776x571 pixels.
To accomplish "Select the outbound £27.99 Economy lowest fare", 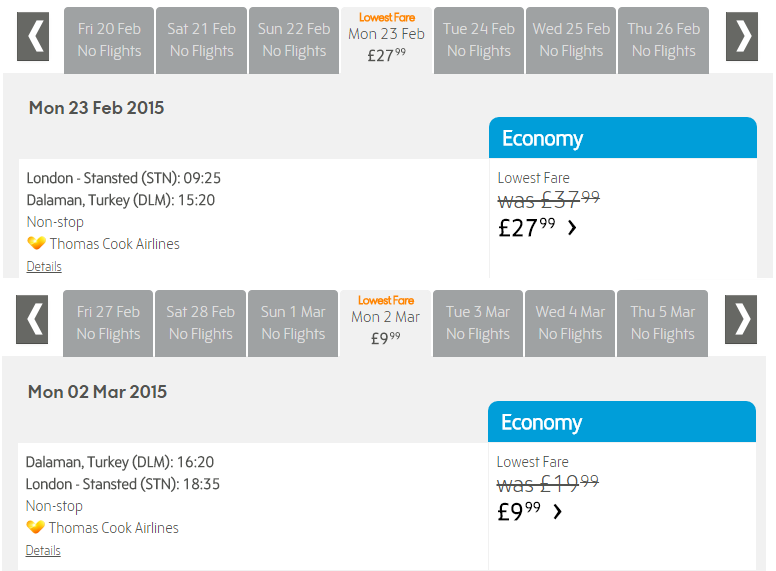I will point(527,228).
